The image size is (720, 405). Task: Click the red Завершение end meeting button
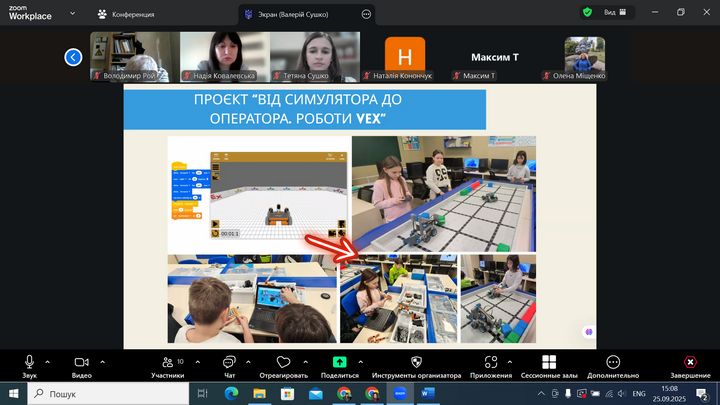(x=689, y=363)
